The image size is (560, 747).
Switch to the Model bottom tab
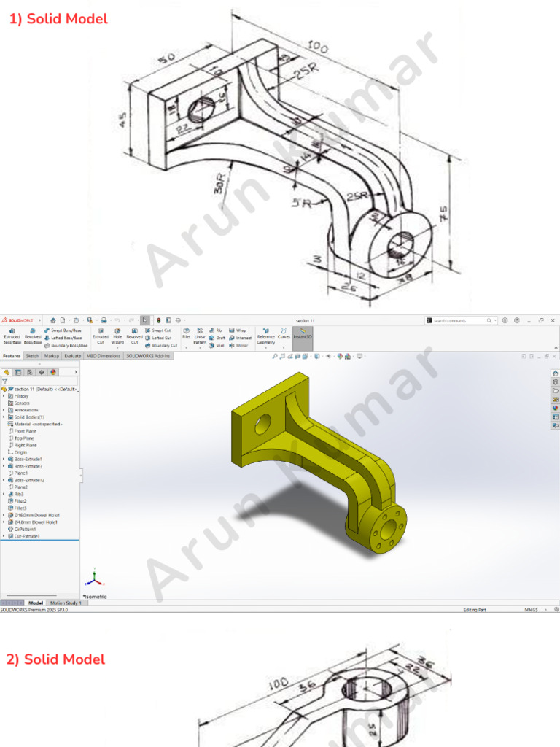tap(36, 603)
